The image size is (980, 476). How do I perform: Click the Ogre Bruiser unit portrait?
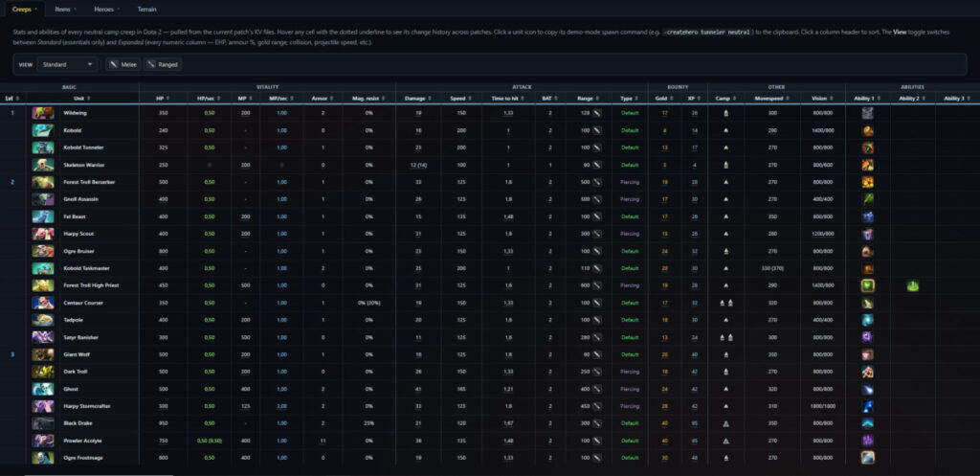tap(43, 251)
